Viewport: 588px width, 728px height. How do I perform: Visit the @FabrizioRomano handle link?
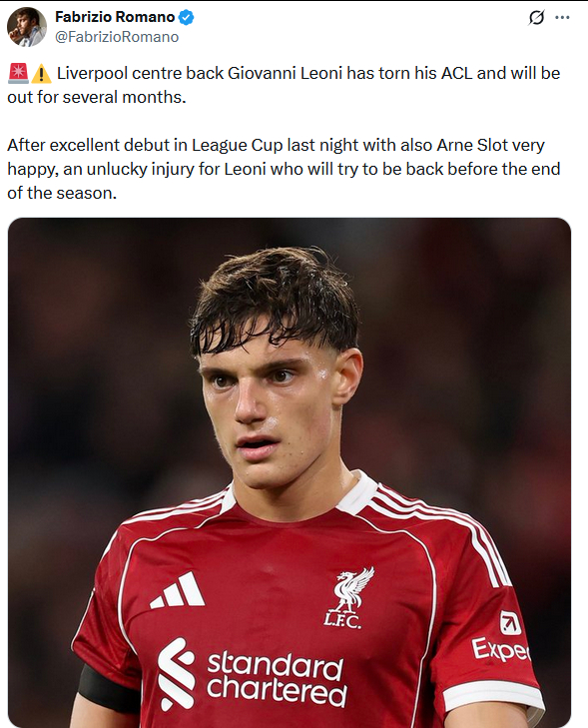coord(117,37)
